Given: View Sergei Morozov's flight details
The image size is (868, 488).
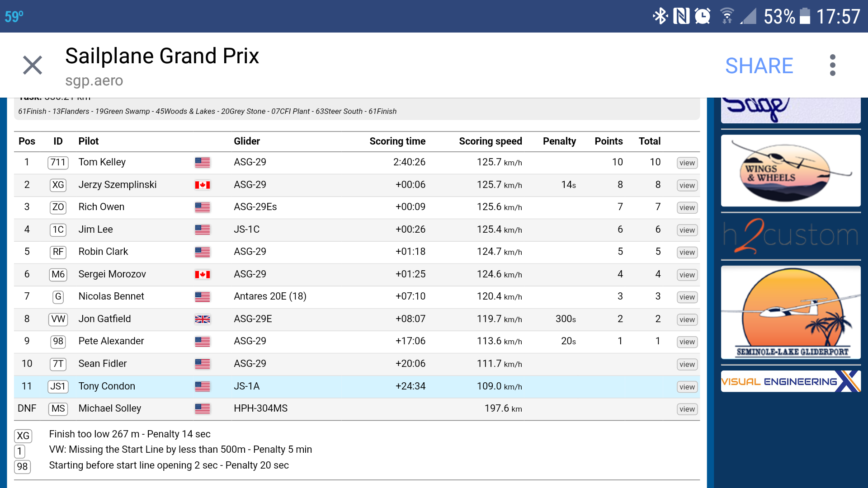Looking at the screenshot, I should click(x=687, y=275).
